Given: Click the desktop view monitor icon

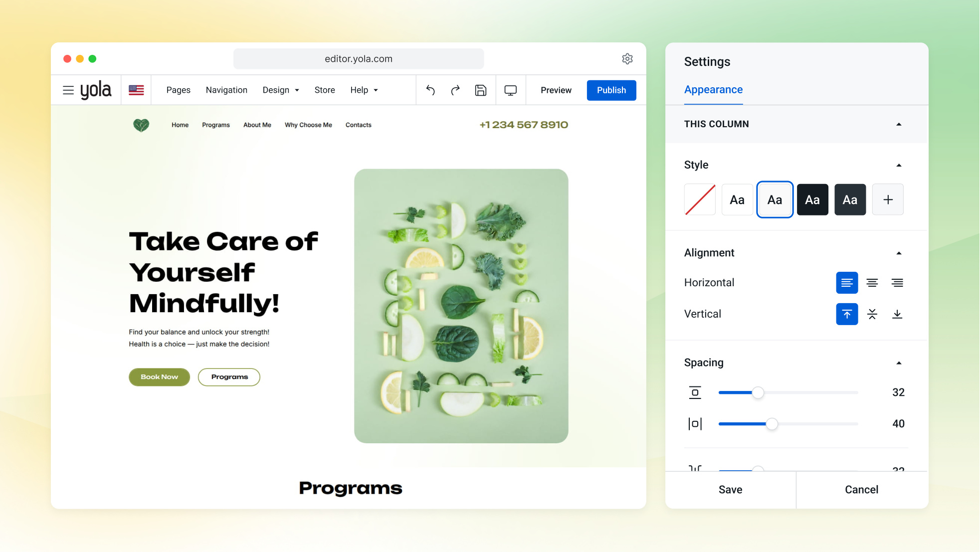Looking at the screenshot, I should pos(511,90).
